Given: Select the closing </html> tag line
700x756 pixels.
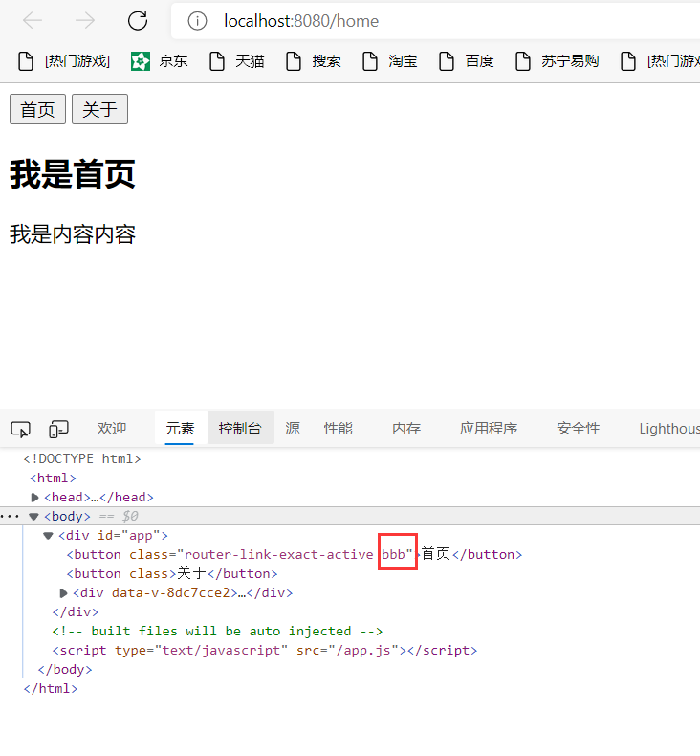Looking at the screenshot, I should (51, 688).
